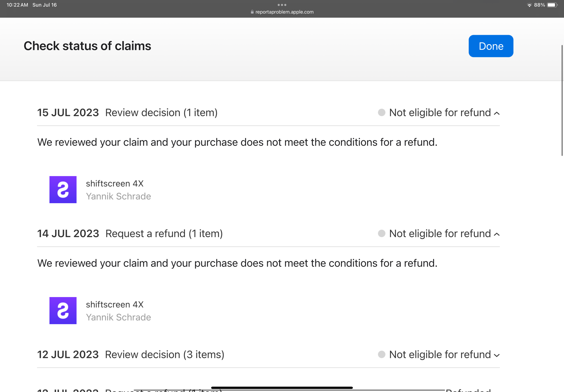The width and height of the screenshot is (564, 392).
Task: Tap status dot on 14 JUL 2023 claim
Action: (x=382, y=233)
